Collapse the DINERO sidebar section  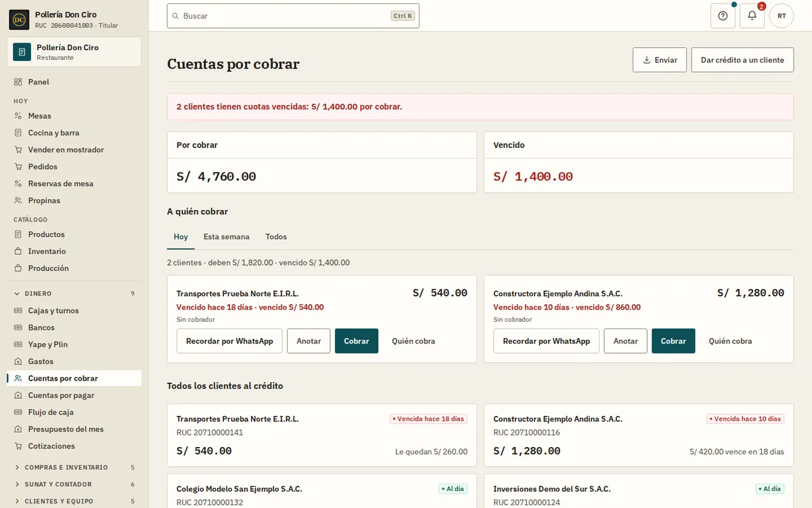pos(74,294)
